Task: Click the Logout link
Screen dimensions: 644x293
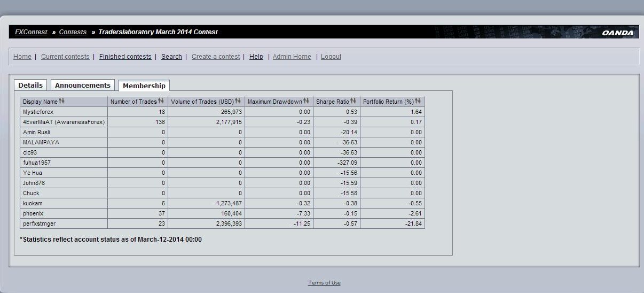Action: click(331, 57)
